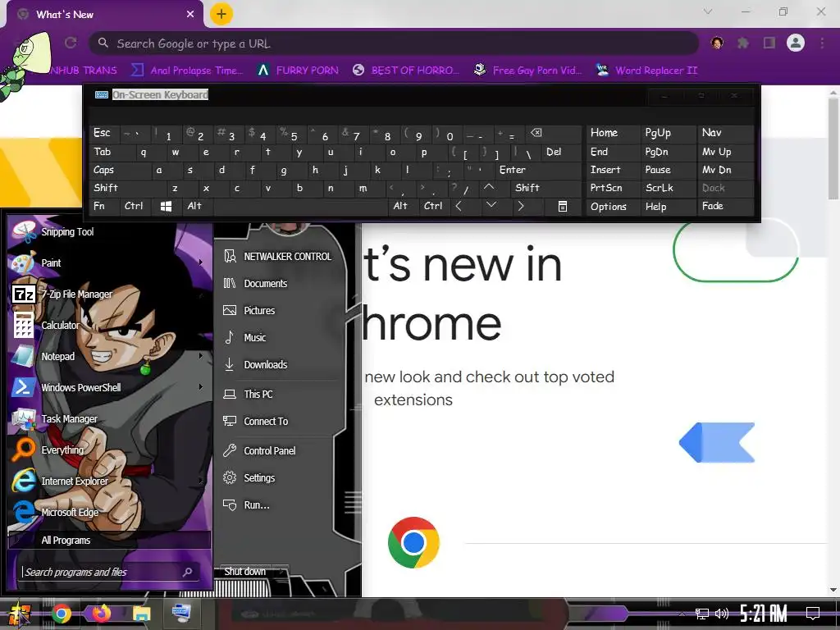Click the Start button on taskbar

point(20,614)
